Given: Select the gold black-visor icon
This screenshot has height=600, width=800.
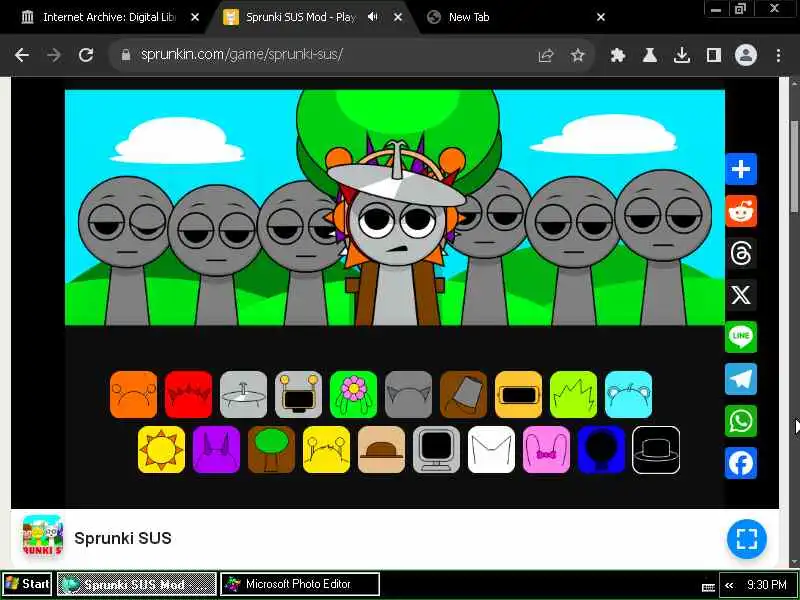Looking at the screenshot, I should tap(518, 394).
